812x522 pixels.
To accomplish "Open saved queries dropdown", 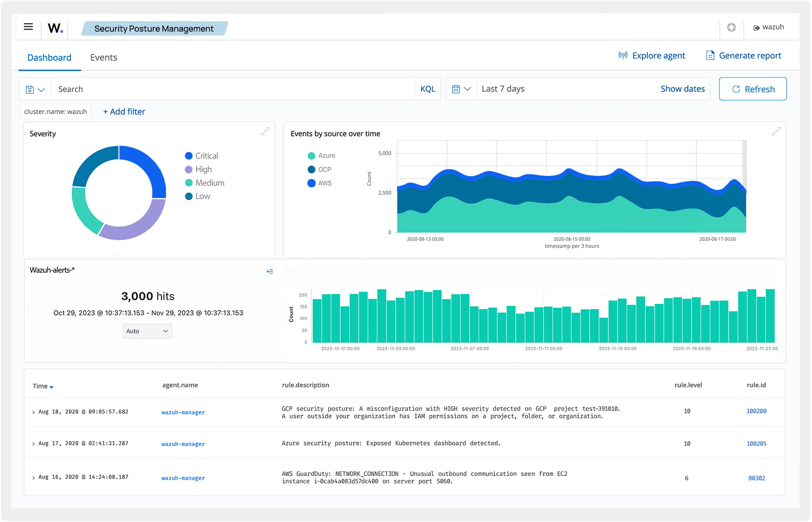I will pos(35,90).
